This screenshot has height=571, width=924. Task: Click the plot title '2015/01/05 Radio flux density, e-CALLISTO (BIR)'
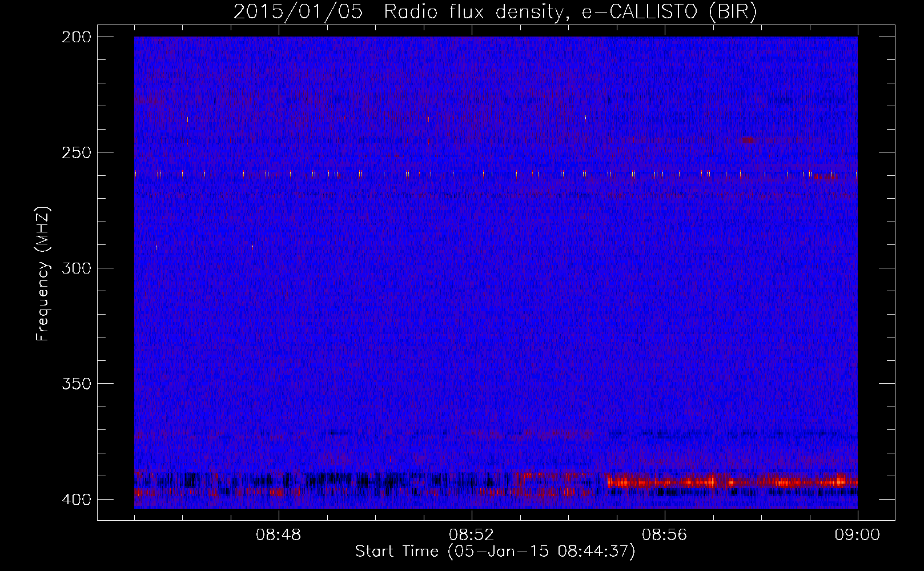[x=495, y=12]
